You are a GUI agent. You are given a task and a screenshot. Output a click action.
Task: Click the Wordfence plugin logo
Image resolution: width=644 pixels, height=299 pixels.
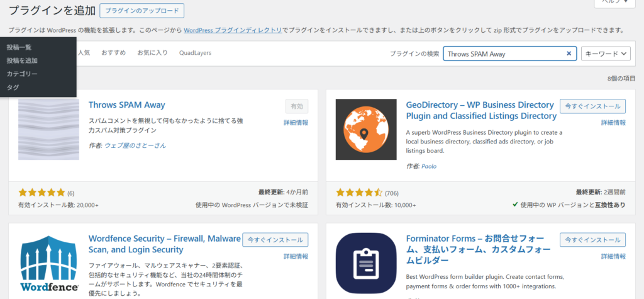48,262
